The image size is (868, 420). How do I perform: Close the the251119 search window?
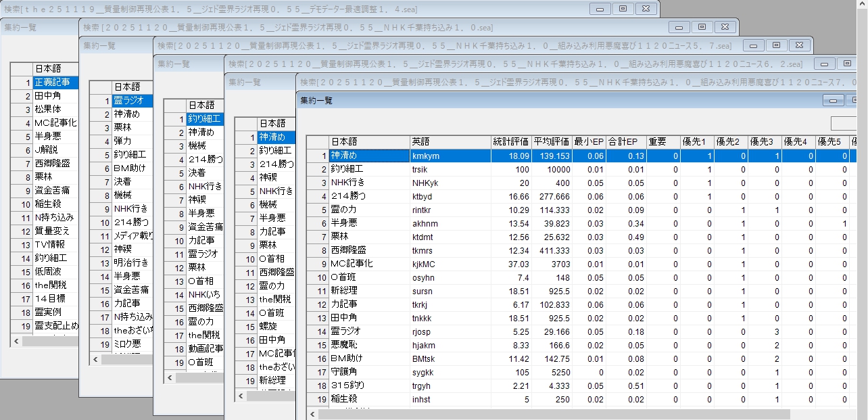(x=645, y=8)
